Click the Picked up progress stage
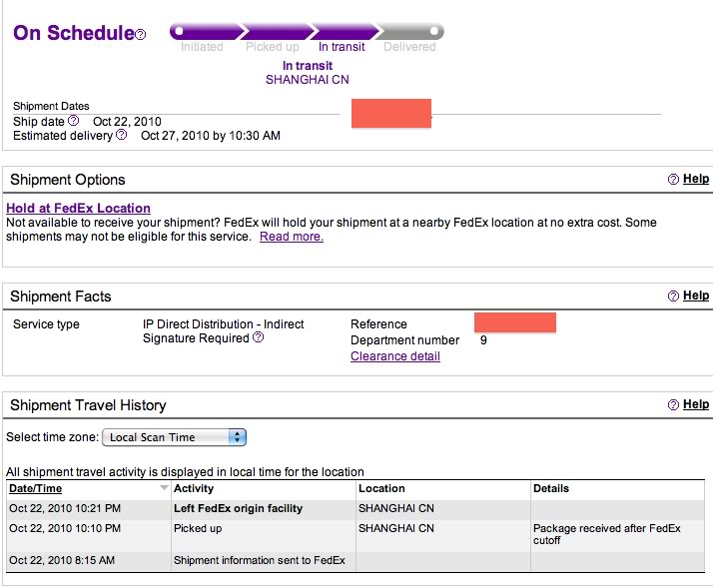 click(273, 47)
